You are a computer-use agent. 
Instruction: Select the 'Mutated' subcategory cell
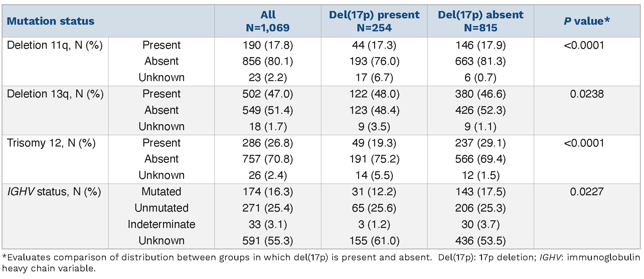point(161,192)
